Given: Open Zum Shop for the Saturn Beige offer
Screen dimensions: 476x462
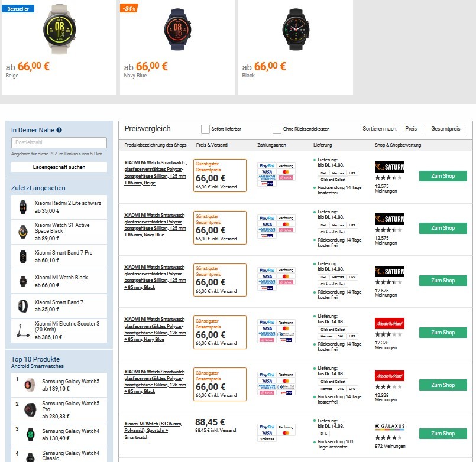Looking at the screenshot, I should pos(443,176).
